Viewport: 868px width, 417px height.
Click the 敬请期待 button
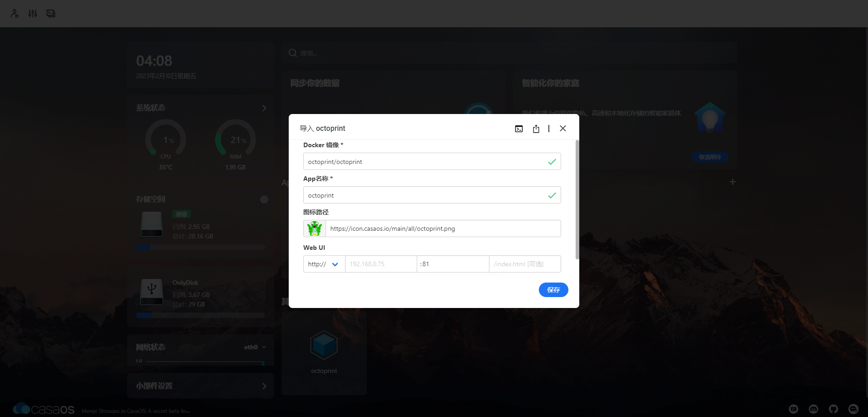pos(710,157)
